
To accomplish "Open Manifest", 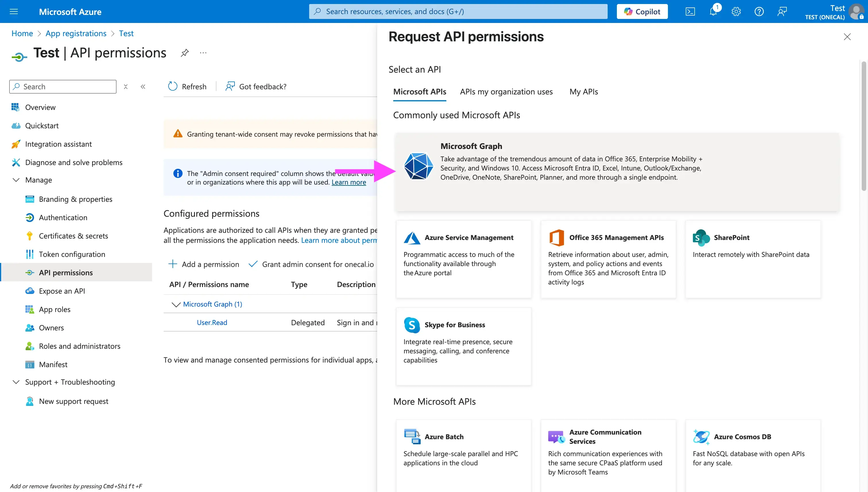I will coord(53,364).
